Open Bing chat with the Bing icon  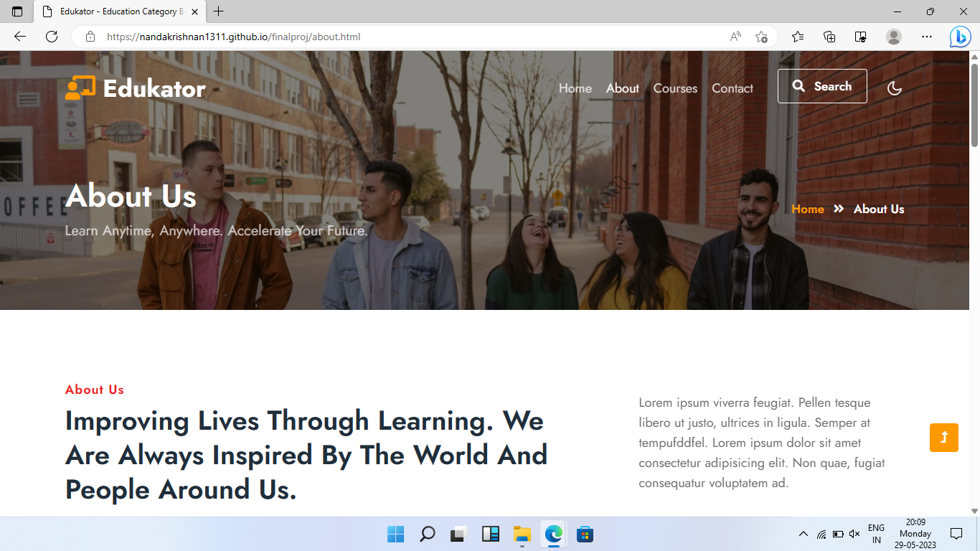(960, 36)
